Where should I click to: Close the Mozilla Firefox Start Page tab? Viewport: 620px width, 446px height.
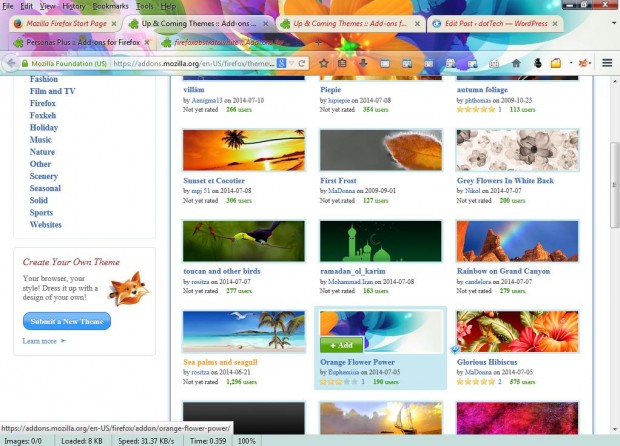pyautogui.click(x=114, y=24)
